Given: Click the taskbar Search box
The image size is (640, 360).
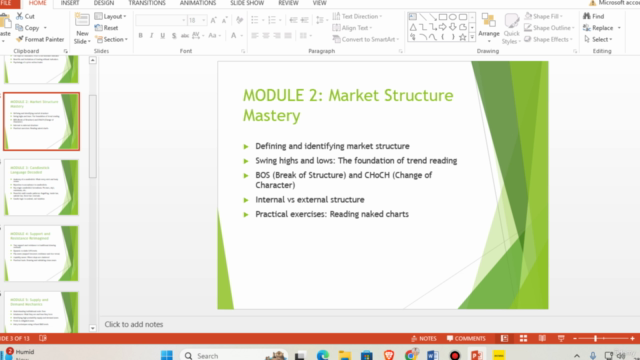Looking at the screenshot, I should click(x=233, y=356).
